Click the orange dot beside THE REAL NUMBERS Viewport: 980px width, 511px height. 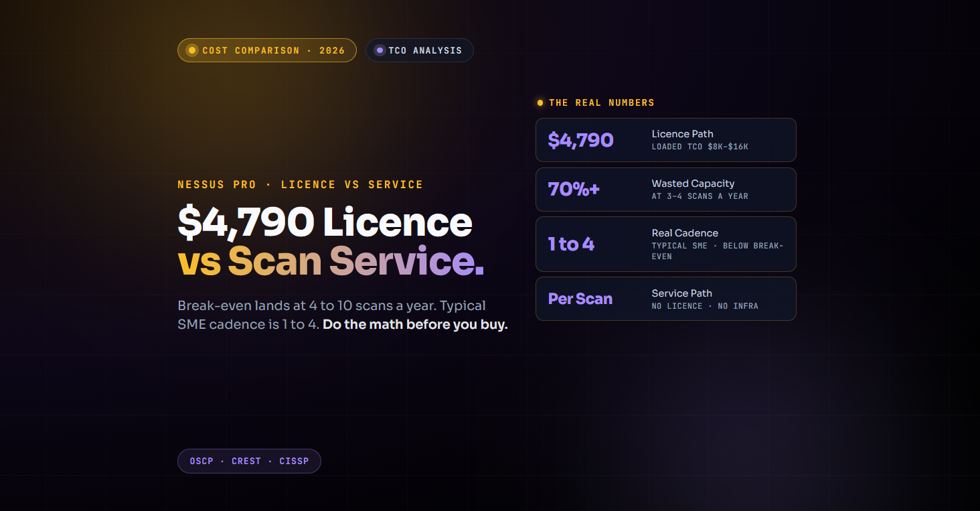coord(540,103)
